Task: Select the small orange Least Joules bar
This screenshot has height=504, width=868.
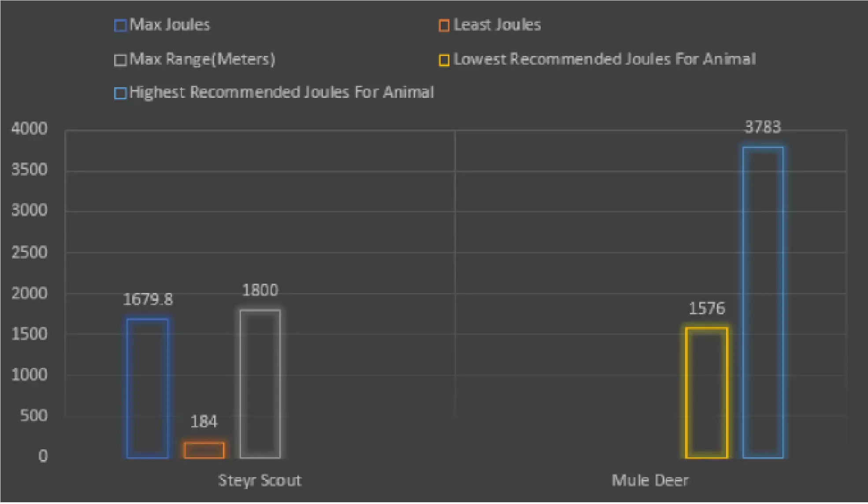Action: click(x=204, y=450)
